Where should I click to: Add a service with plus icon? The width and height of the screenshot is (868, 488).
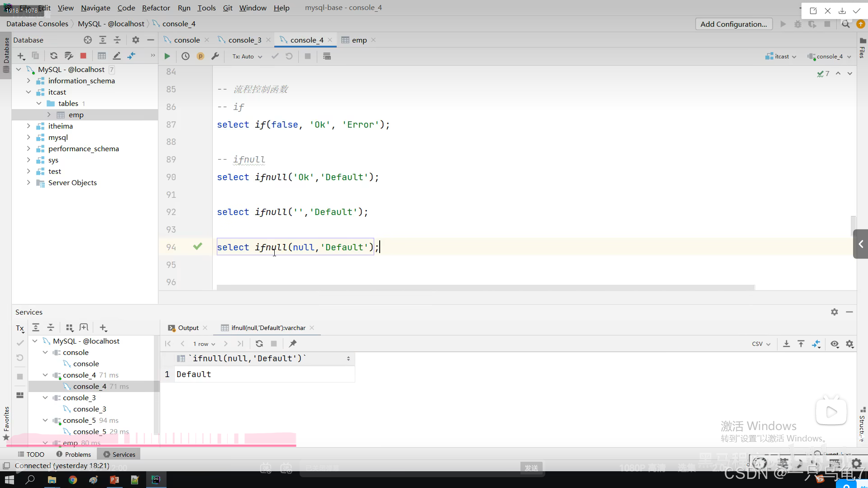click(103, 328)
